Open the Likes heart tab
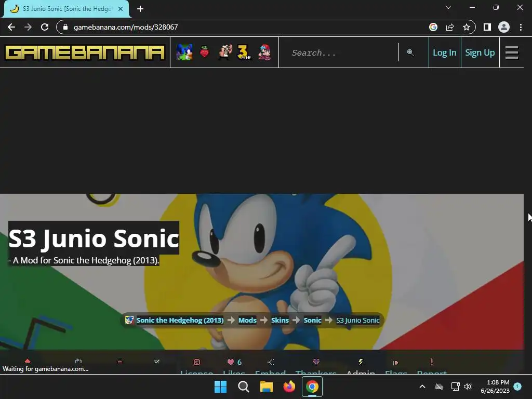Screen dimensions: 532x399 pos(234,362)
